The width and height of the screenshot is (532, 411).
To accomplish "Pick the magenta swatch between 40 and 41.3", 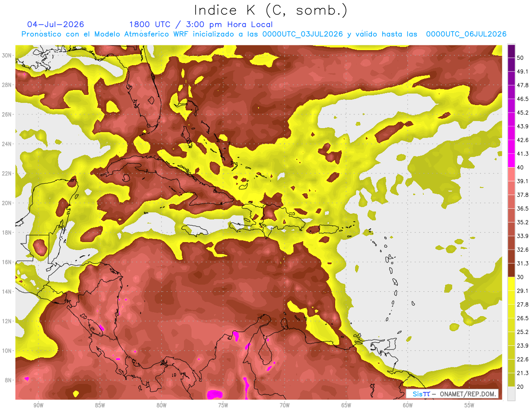I will pos(511,160).
